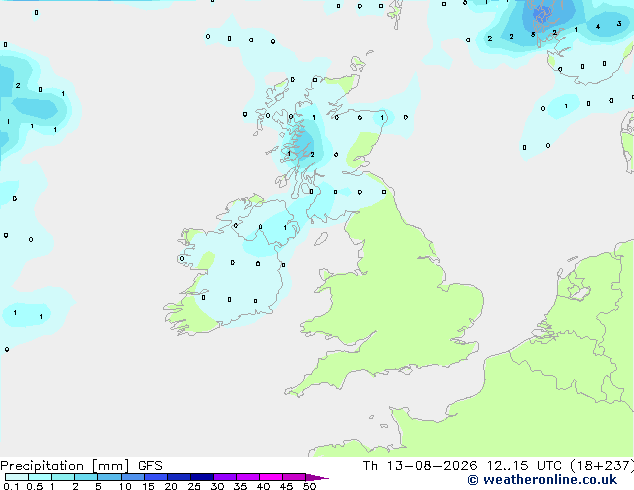
Task: Pick the 35–40 mm legend color swatch
Action: click(247, 477)
